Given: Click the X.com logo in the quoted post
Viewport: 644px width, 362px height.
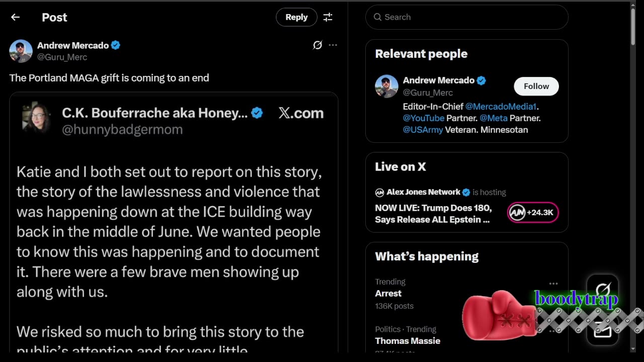Looking at the screenshot, I should click(301, 113).
